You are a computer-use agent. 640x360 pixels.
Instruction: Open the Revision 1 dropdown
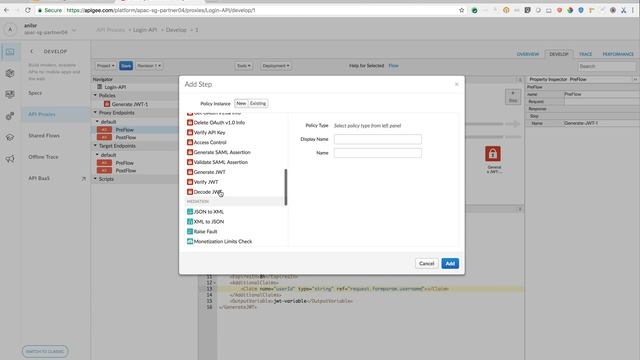point(149,66)
